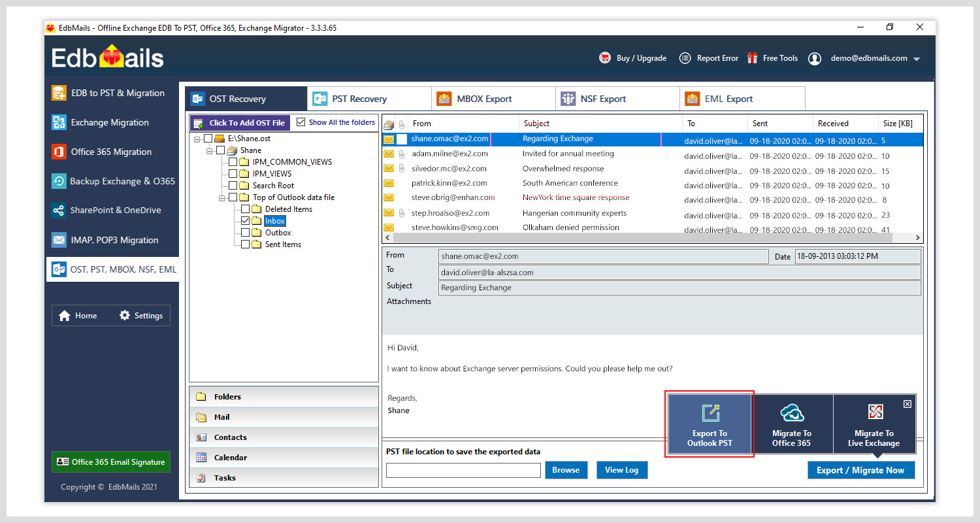Collapse the Top of Outlook data file node
This screenshot has width=980, height=523.
[222, 197]
